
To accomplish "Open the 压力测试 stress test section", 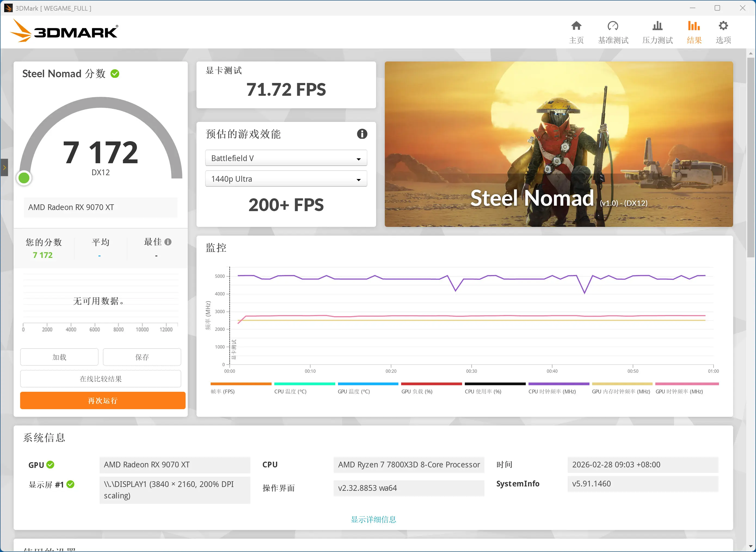I will (657, 32).
